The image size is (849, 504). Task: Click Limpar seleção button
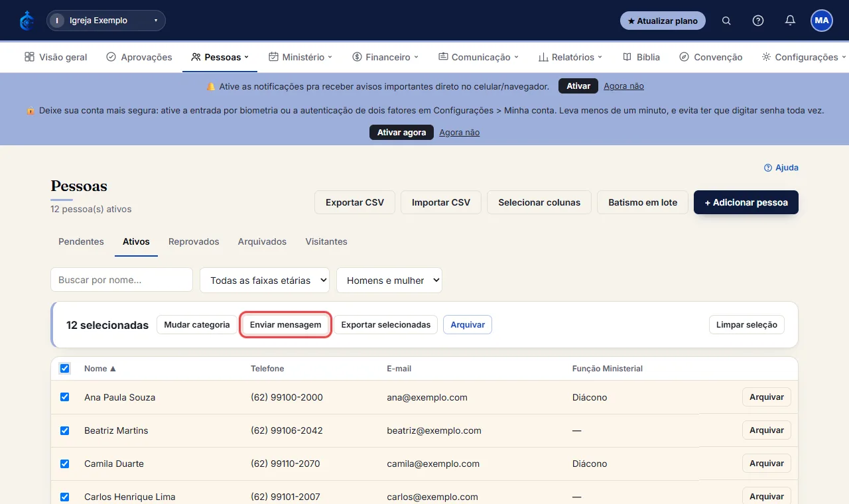pyautogui.click(x=747, y=325)
